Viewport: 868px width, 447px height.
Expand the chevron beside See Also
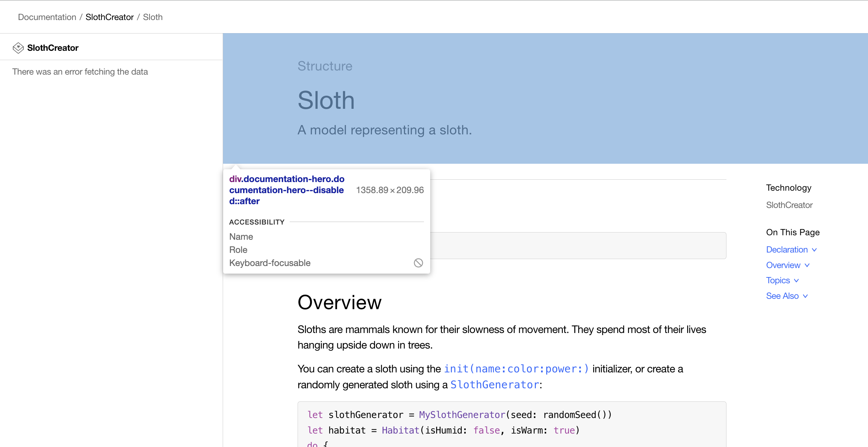(x=806, y=296)
